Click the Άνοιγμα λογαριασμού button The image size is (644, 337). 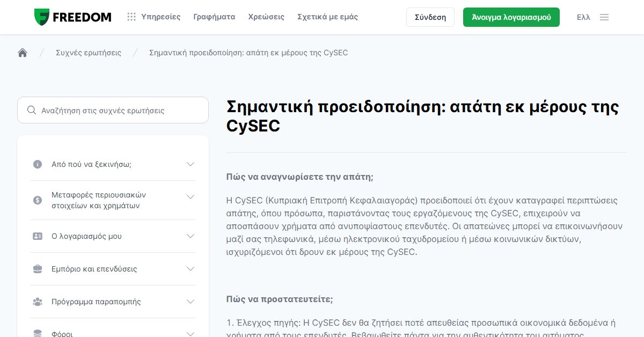pyautogui.click(x=511, y=17)
